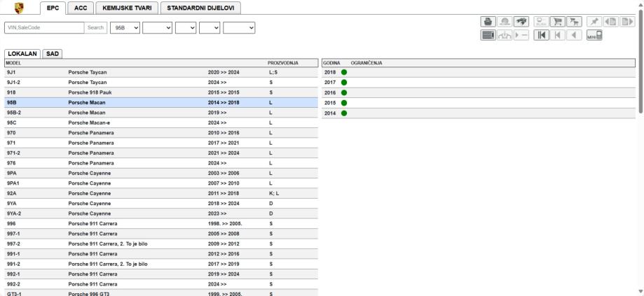Select the 976 Porsche Panamera row
This screenshot has width=644, height=296.
(x=161, y=163)
